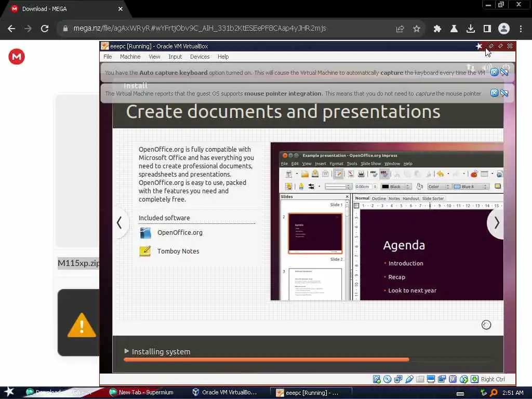This screenshot has width=532, height=399.
Task: Select the Tomboy Notes label text
Action: [x=178, y=251]
